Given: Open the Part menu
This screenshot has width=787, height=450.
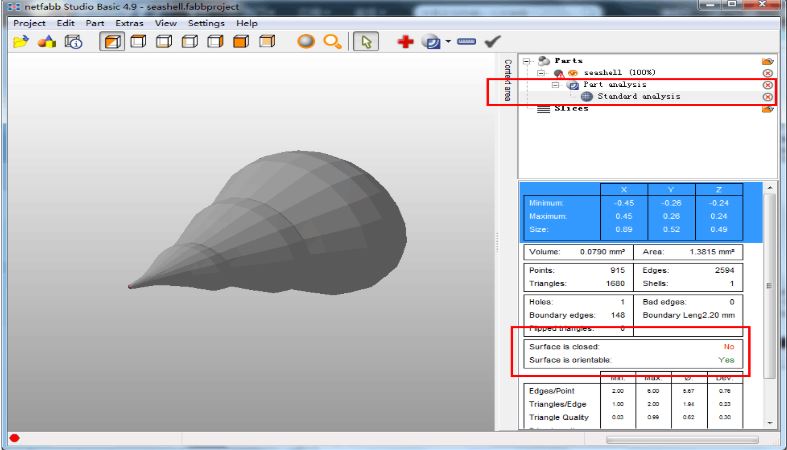Looking at the screenshot, I should point(94,23).
